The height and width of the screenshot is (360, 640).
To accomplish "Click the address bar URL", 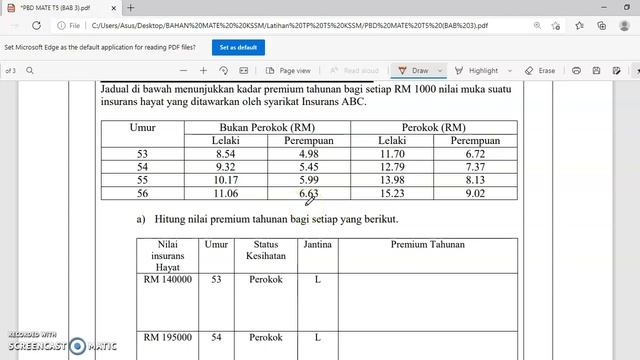I will pyautogui.click(x=289, y=26).
